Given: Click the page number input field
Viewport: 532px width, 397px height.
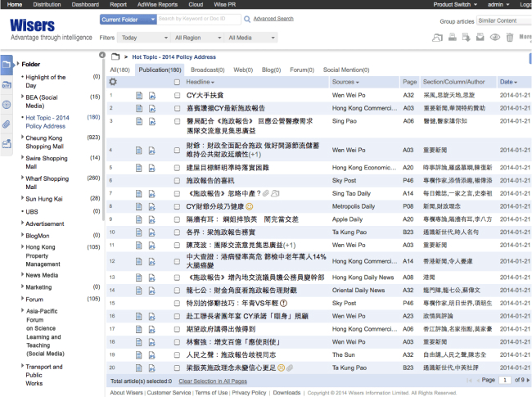Looking at the screenshot, I should [505, 381].
